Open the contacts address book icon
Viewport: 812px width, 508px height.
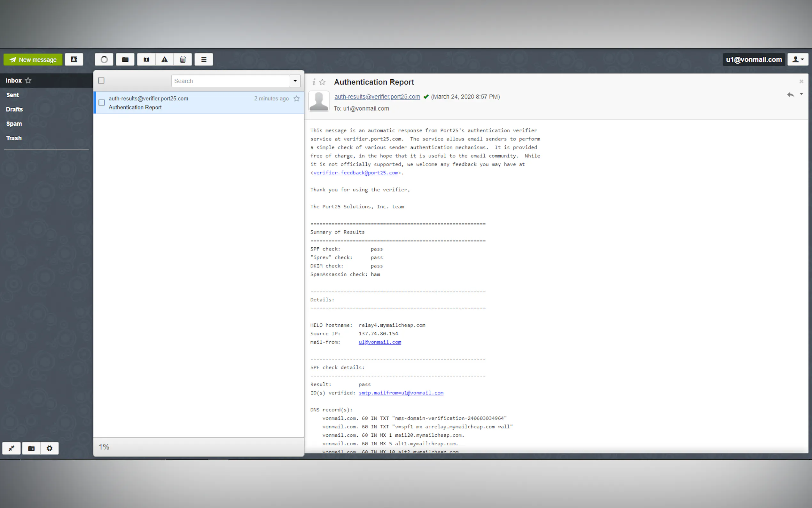click(x=74, y=60)
